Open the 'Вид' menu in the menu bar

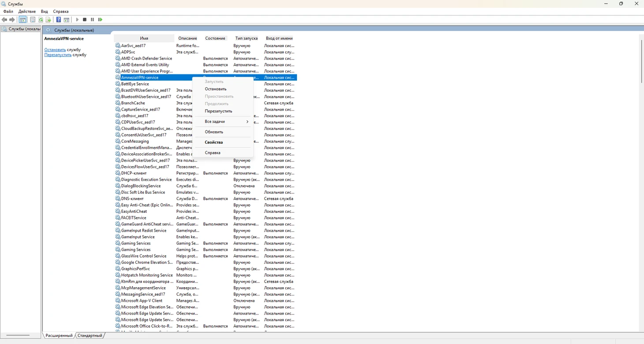pos(44,11)
